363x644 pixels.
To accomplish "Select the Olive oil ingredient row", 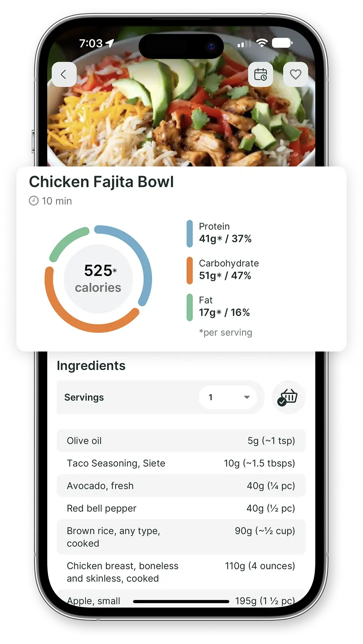I will pos(181,441).
